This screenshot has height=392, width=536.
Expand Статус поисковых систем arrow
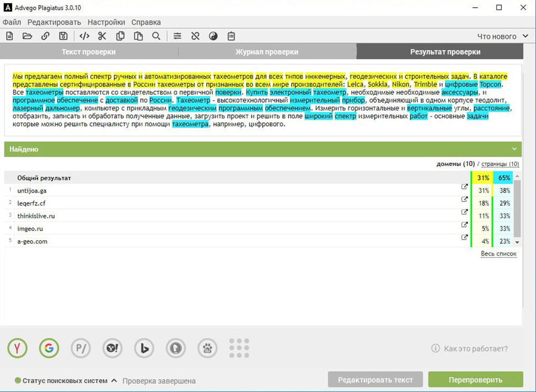tap(114, 380)
